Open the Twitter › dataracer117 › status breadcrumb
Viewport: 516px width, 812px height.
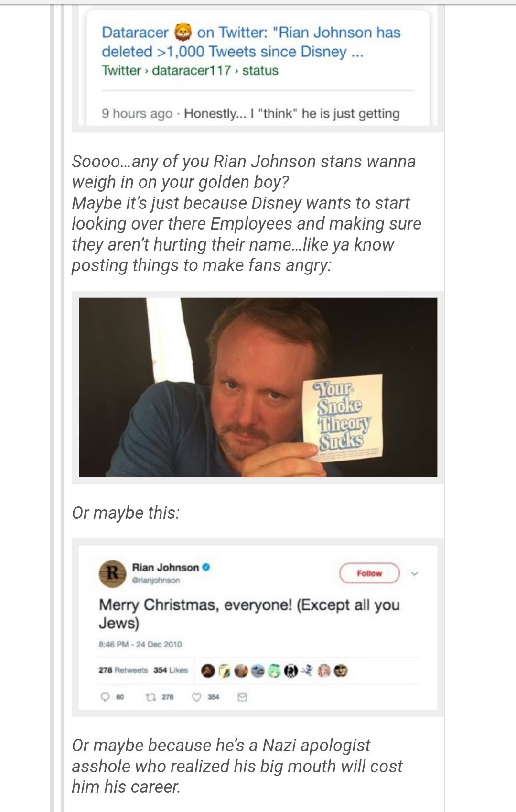190,70
